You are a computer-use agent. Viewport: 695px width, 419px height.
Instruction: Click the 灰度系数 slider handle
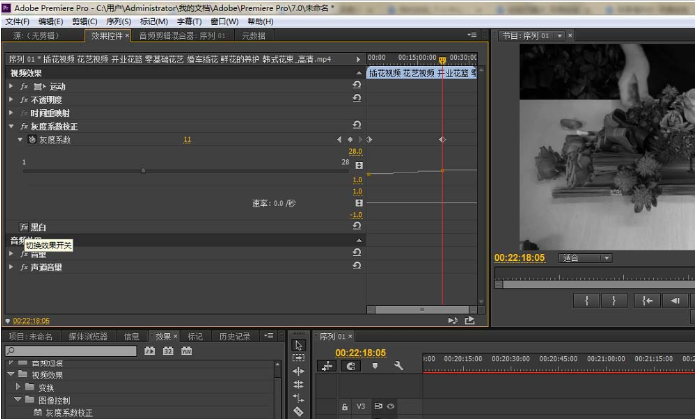click(x=143, y=171)
